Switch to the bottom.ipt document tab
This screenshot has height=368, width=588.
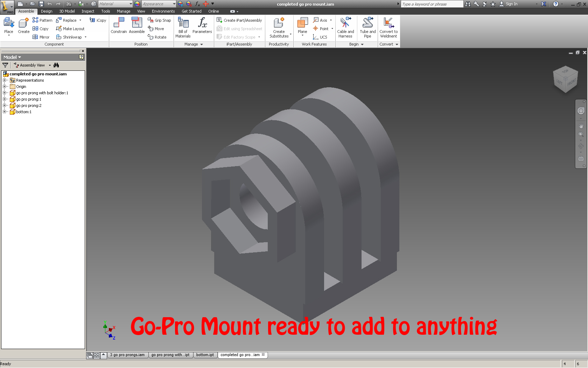pyautogui.click(x=205, y=355)
